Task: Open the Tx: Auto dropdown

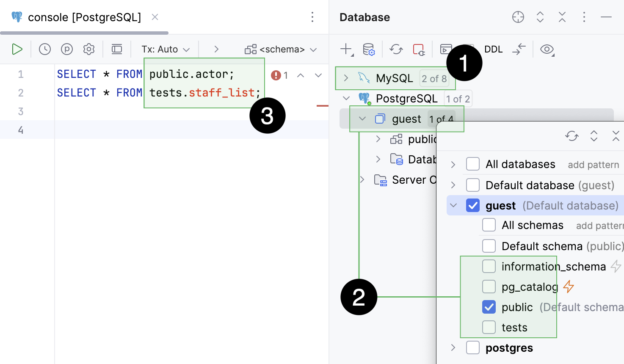Action: (x=165, y=49)
